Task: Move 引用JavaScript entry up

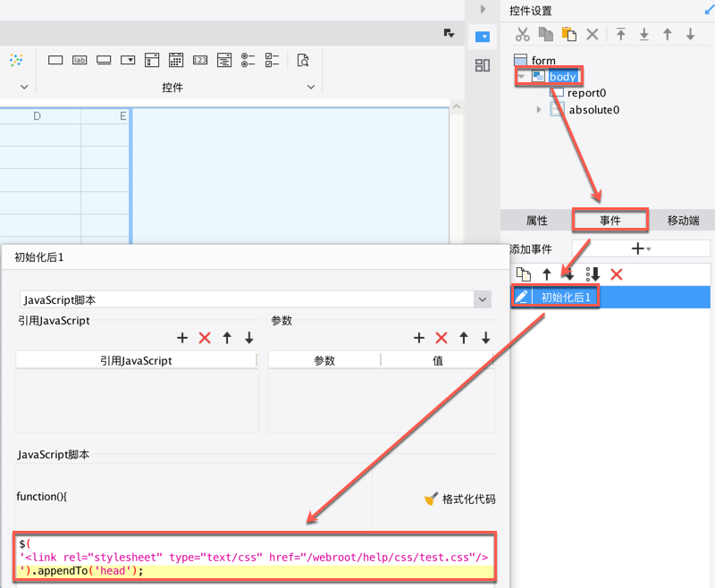Action: point(227,338)
